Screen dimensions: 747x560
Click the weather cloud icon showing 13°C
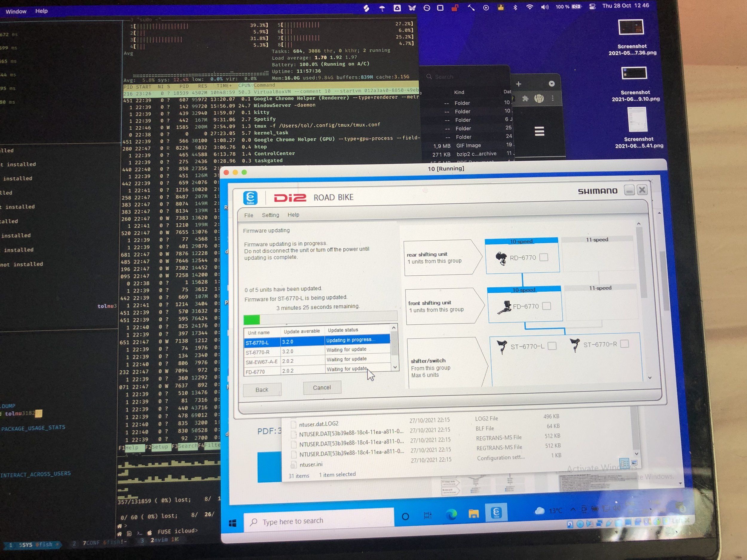(x=540, y=510)
